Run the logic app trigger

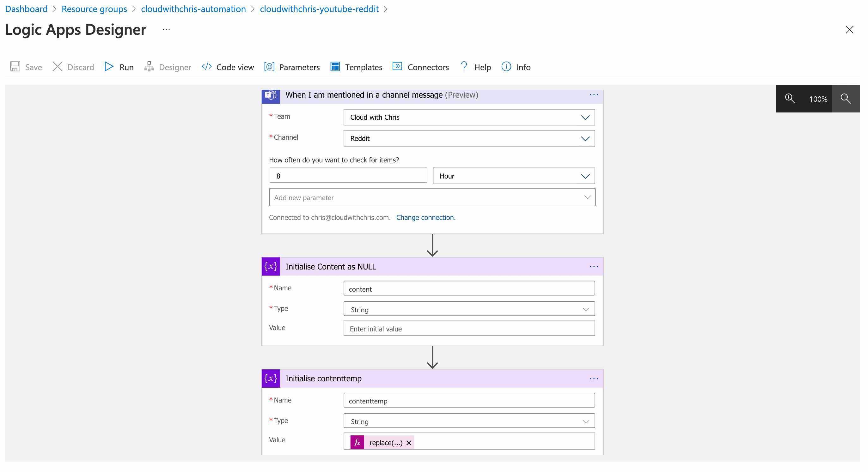click(x=126, y=67)
